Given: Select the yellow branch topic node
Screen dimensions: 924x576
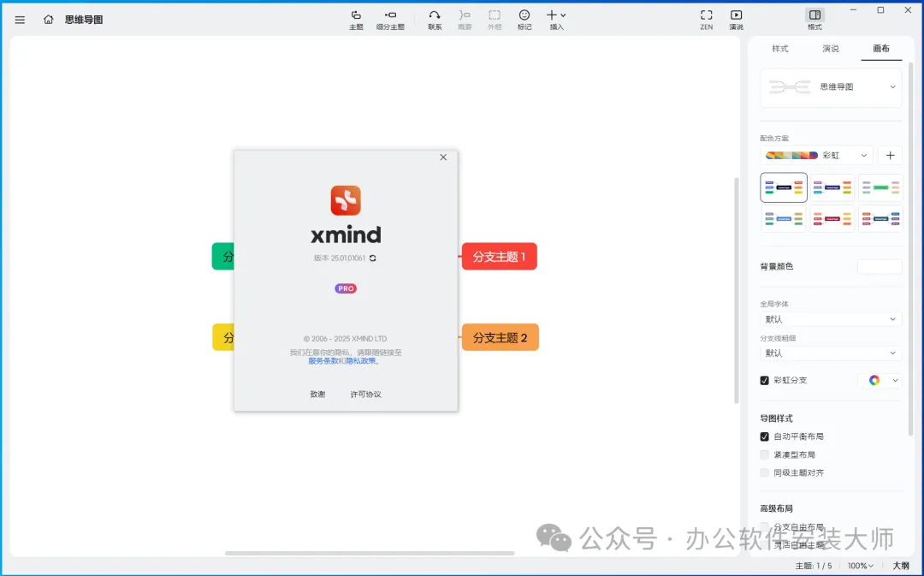Looking at the screenshot, I should click(x=223, y=337).
